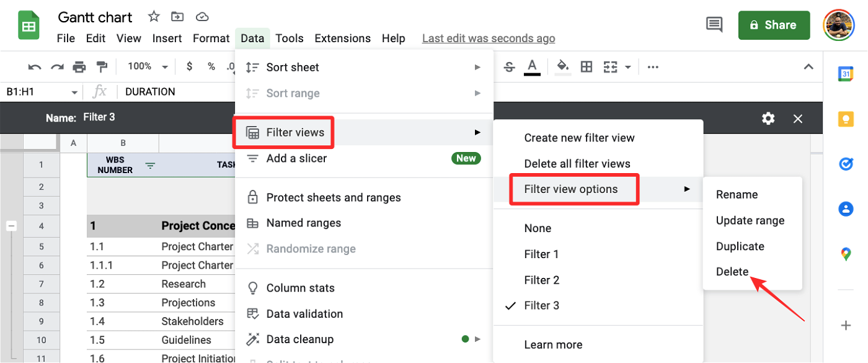
Task: Open fill color picker
Action: [x=563, y=66]
